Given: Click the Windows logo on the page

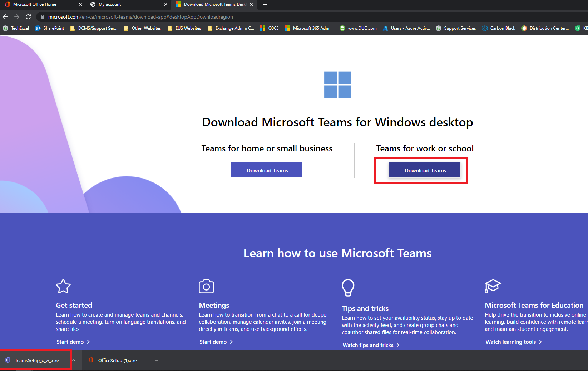Looking at the screenshot, I should pyautogui.click(x=337, y=85).
